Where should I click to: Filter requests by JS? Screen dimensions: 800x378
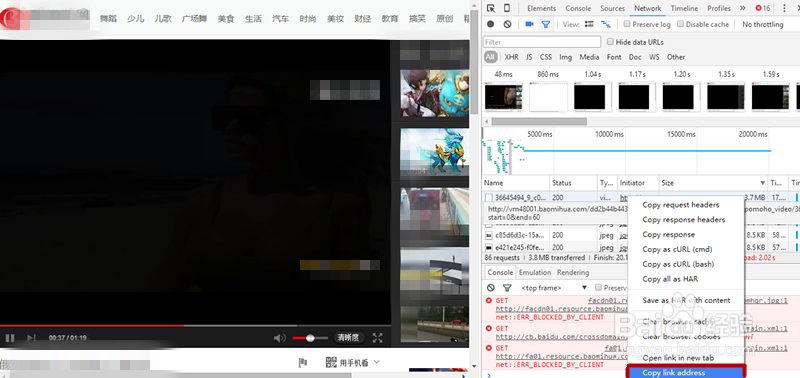(529, 57)
